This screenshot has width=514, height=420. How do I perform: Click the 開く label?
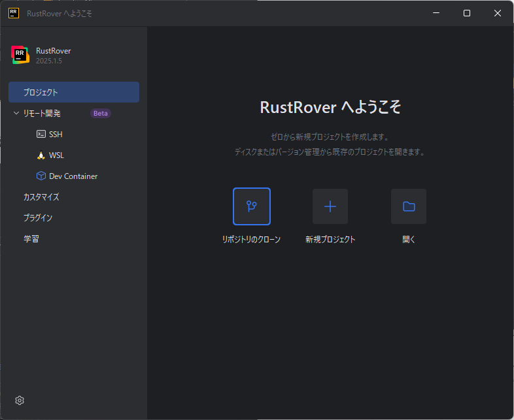click(409, 240)
